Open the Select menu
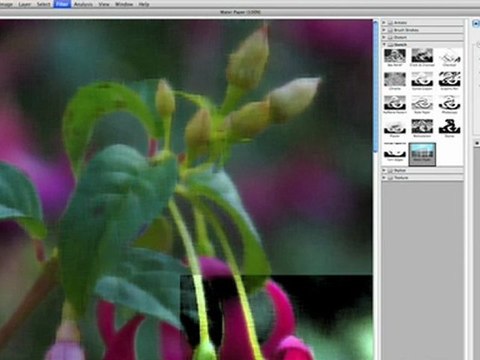Image resolution: width=480 pixels, height=360 pixels. pyautogui.click(x=43, y=4)
